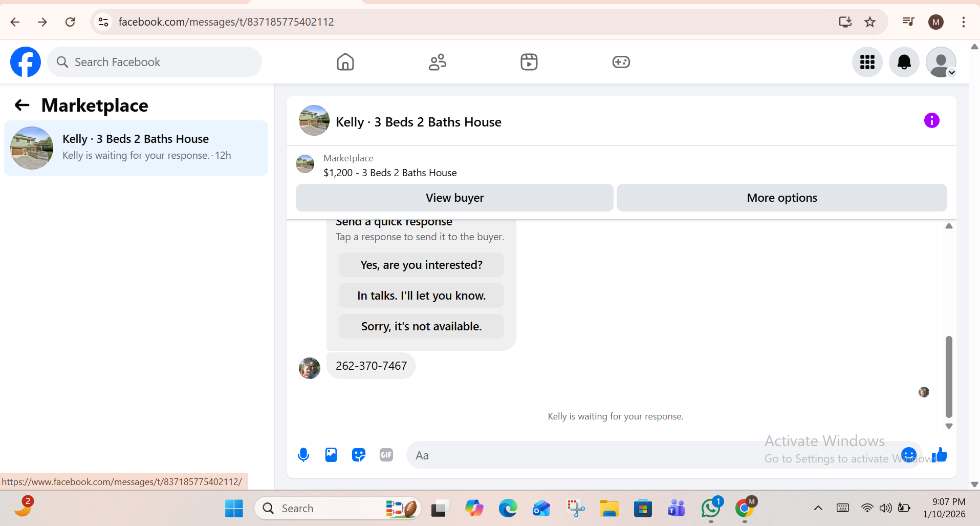
Task: Go back from Marketplace with arrow
Action: point(22,105)
